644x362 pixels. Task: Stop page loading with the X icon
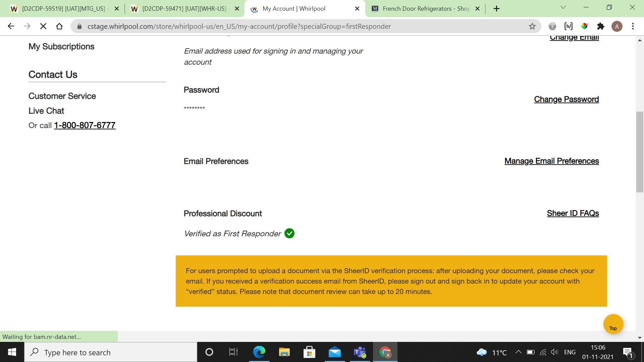(43, 26)
